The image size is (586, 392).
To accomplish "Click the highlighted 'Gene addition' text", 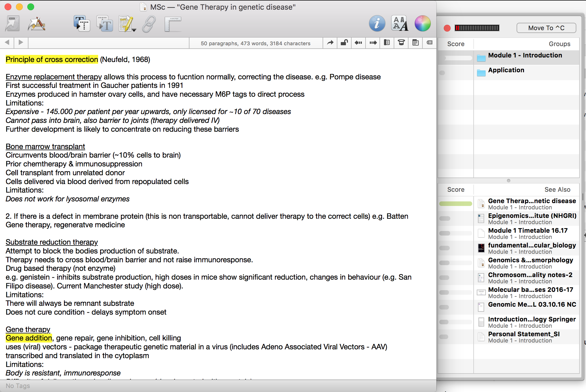I will [29, 338].
